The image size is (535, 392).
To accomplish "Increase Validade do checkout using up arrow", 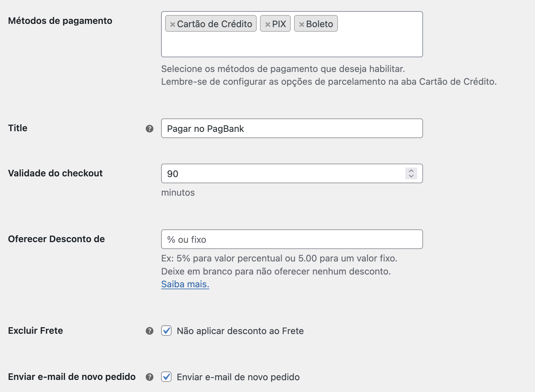I will (x=411, y=170).
